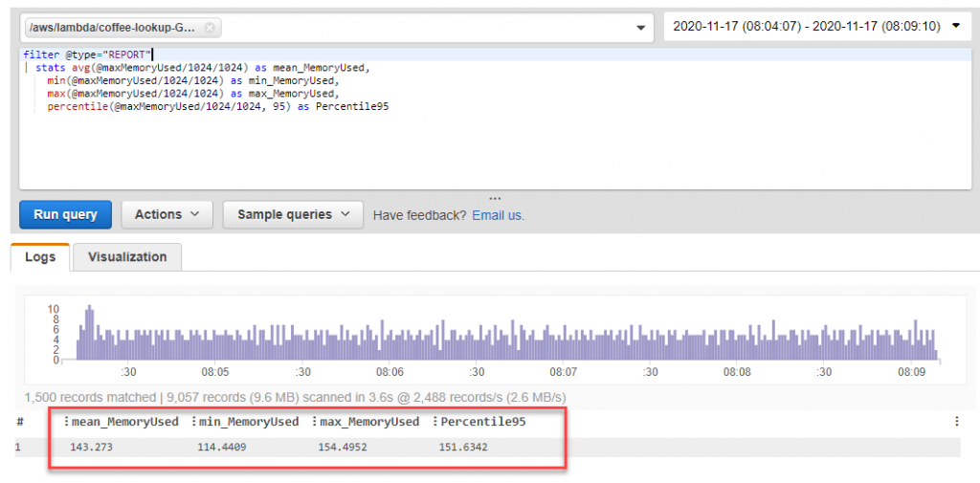Image resolution: width=980 pixels, height=483 pixels.
Task: Click the 08:09 label on histogram axis
Action: point(911,372)
